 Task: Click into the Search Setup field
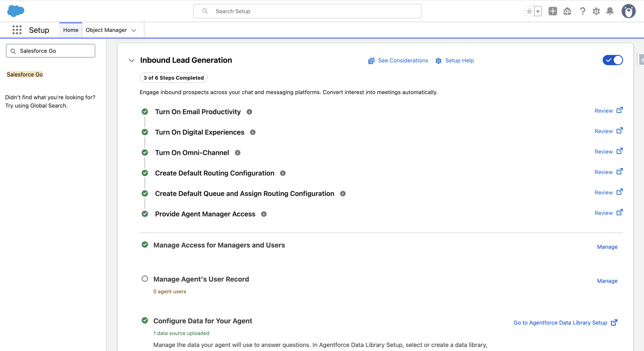307,11
